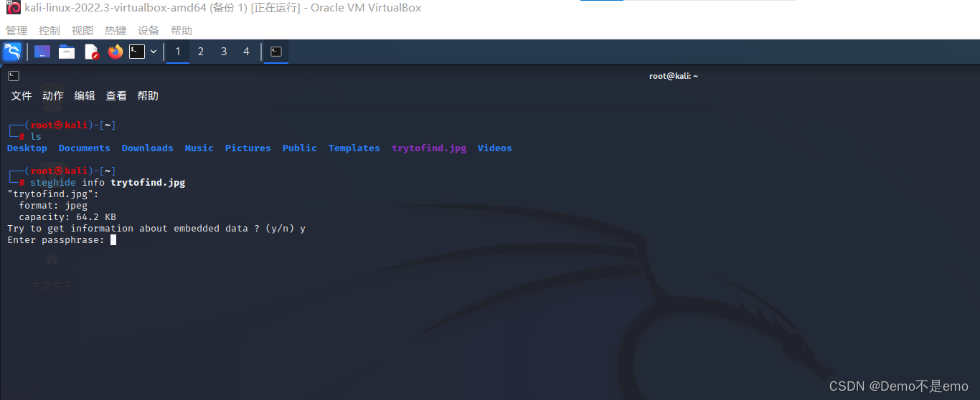The height and width of the screenshot is (400, 980).
Task: Open the terminal emulator launcher icon
Action: 137,52
